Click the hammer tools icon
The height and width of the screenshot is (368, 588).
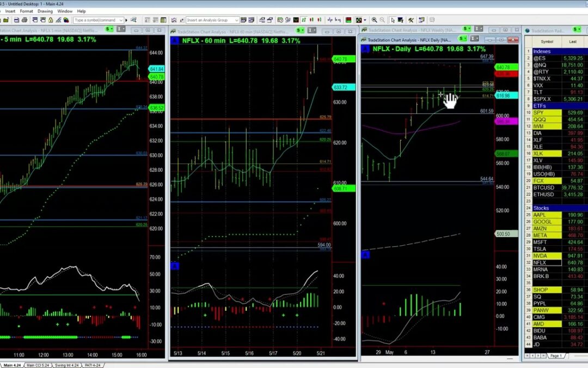(x=411, y=20)
